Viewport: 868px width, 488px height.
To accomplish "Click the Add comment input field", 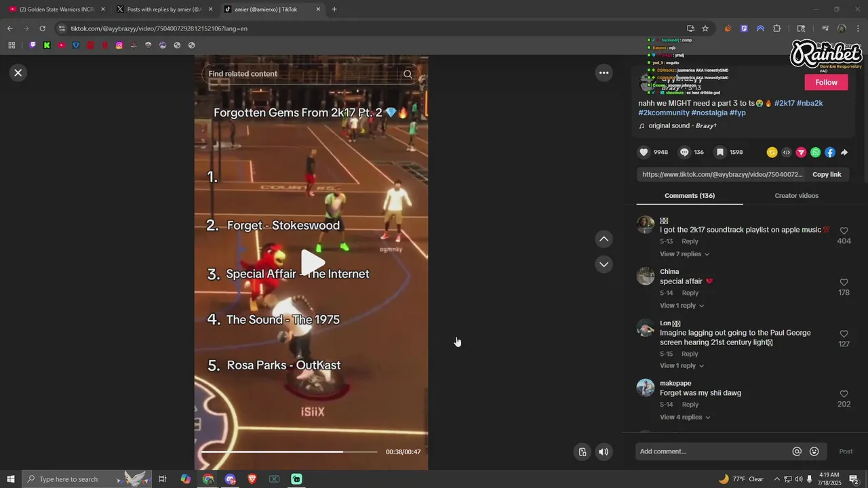I will point(713,451).
